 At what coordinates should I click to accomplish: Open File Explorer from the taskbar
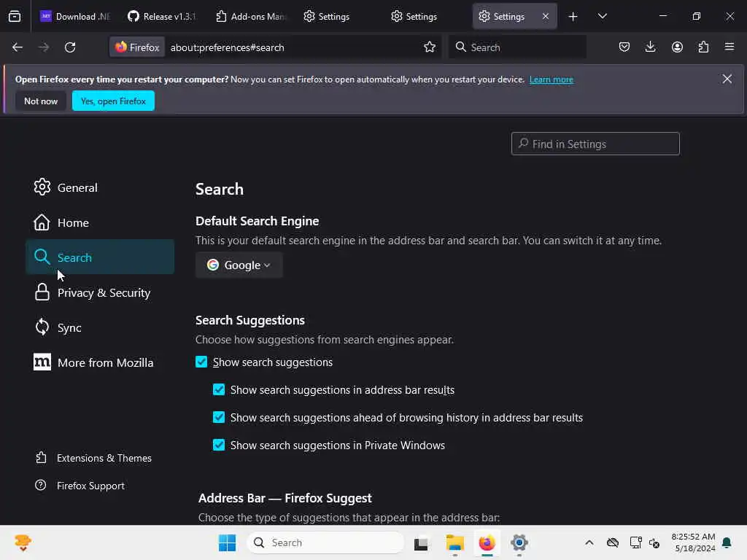[454, 542]
